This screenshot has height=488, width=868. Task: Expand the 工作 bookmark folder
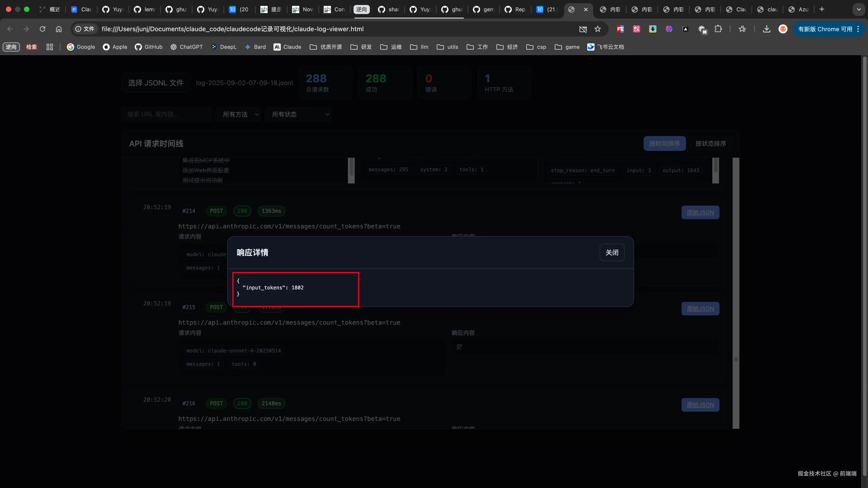[477, 47]
